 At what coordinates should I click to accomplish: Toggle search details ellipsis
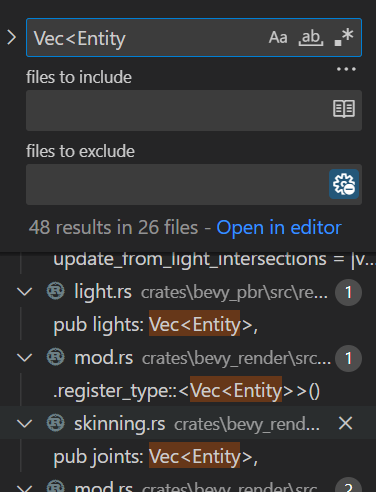346,69
